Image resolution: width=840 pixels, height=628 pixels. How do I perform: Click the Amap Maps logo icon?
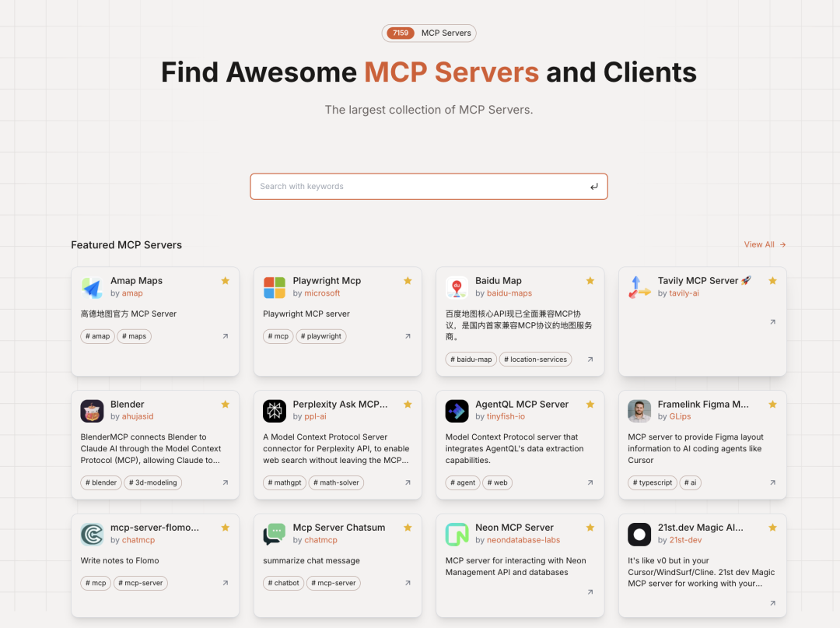tap(92, 287)
